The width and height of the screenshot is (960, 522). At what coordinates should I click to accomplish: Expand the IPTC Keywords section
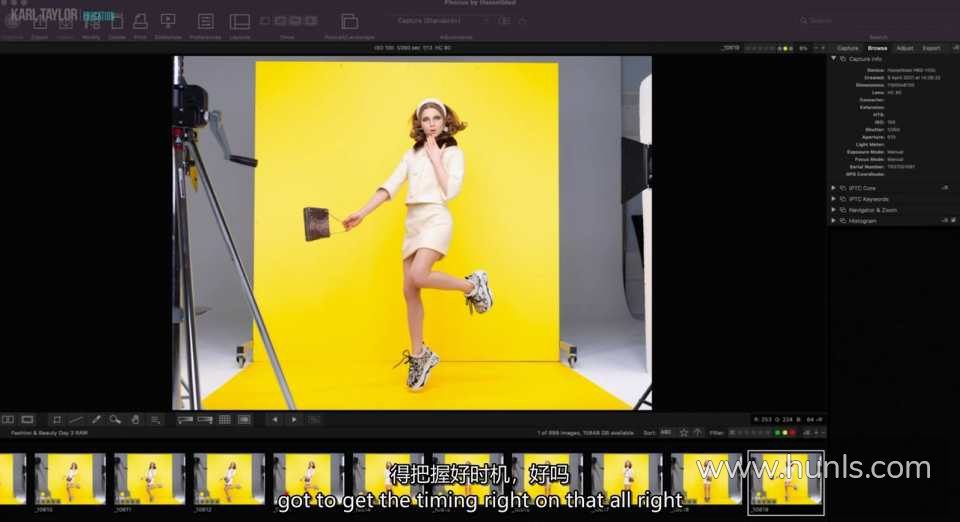pos(833,199)
